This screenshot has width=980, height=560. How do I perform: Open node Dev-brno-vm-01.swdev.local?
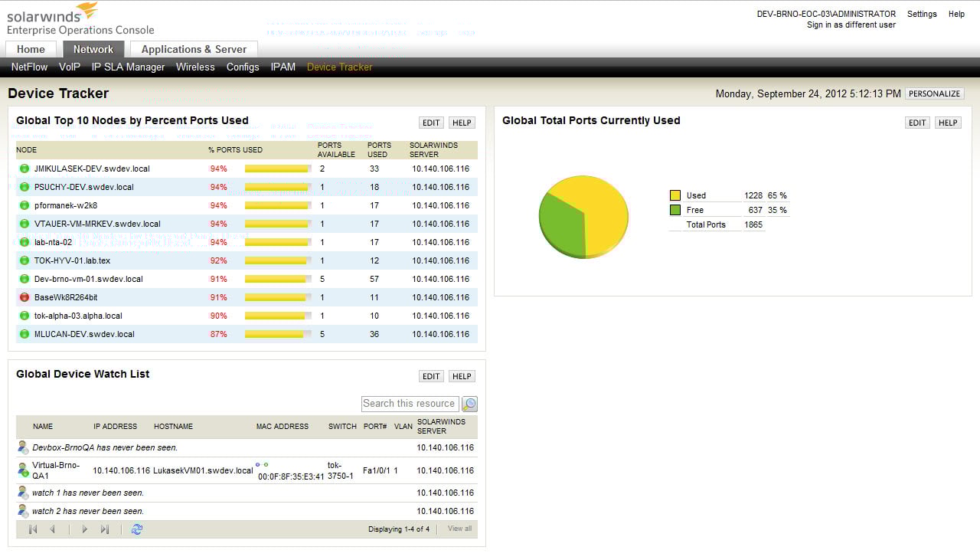coord(89,279)
